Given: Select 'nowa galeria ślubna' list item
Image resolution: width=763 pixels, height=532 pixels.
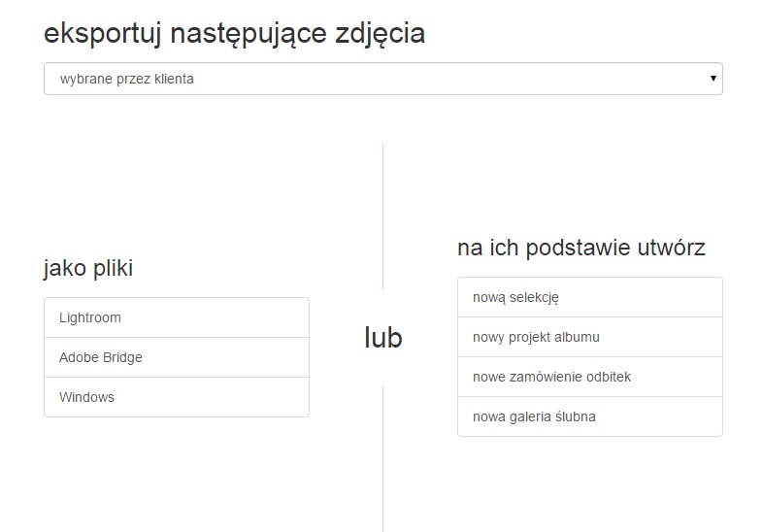Looking at the screenshot, I should pyautogui.click(x=589, y=416).
